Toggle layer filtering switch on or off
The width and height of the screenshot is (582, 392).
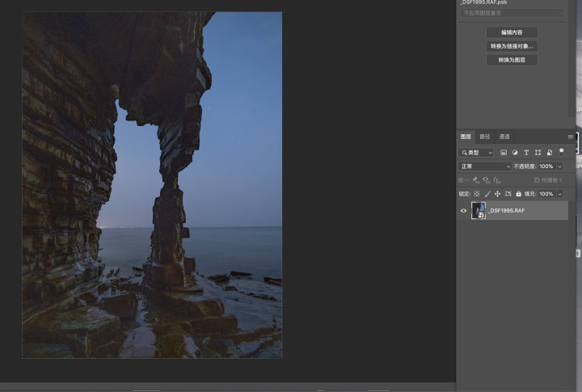click(562, 151)
